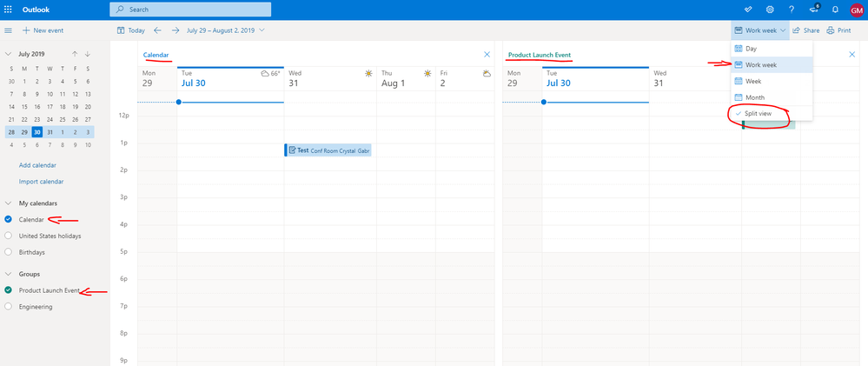Open the Help question mark
This screenshot has width=868, height=366.
791,10
